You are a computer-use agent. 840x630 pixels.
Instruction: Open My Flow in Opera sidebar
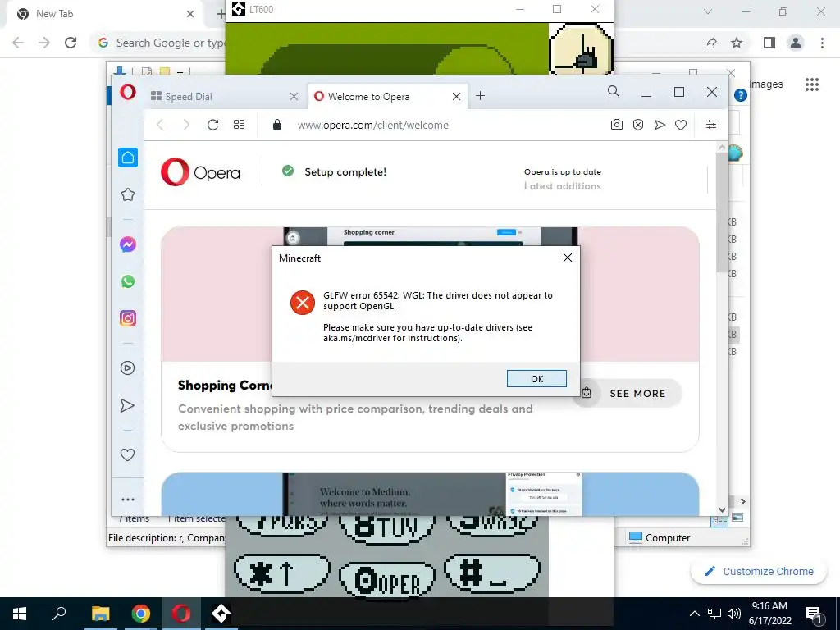click(127, 405)
